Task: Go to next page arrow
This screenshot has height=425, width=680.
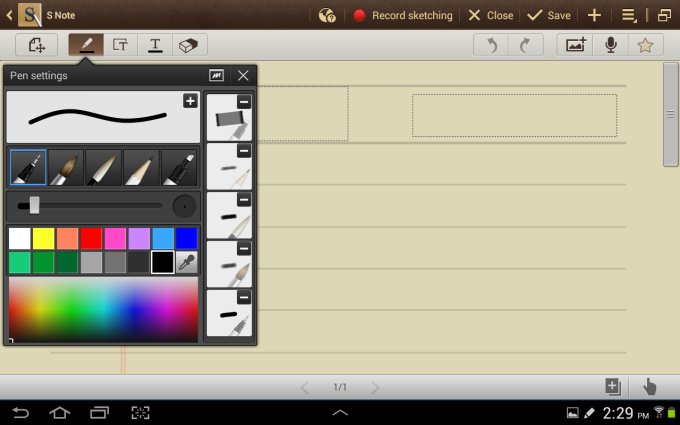Action: pyautogui.click(x=375, y=387)
